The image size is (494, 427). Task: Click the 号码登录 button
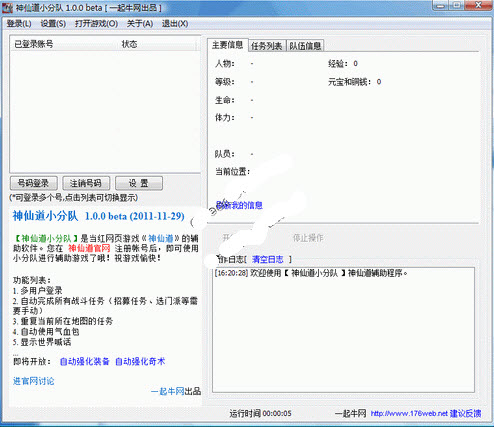click(x=33, y=183)
